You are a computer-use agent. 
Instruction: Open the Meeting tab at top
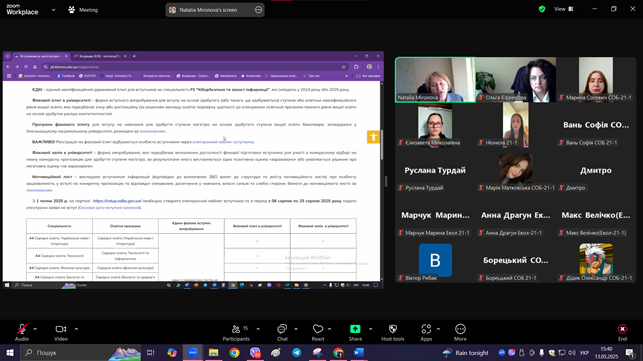83,10
